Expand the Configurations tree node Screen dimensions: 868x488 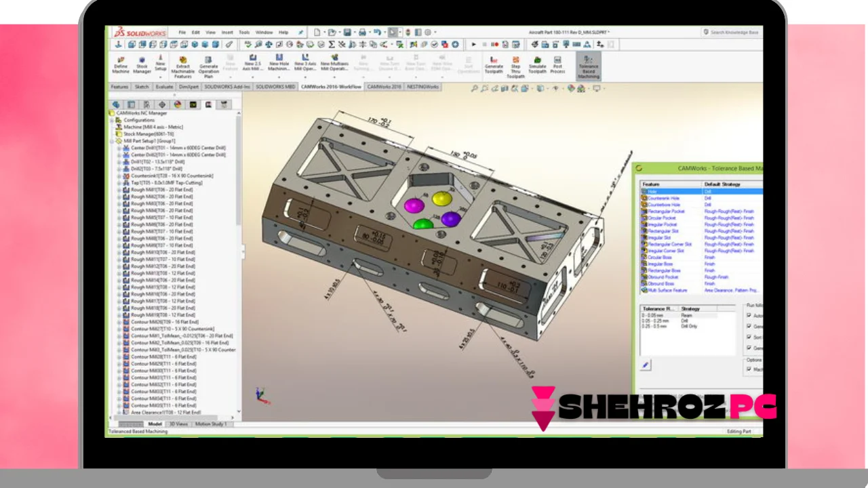coord(111,120)
